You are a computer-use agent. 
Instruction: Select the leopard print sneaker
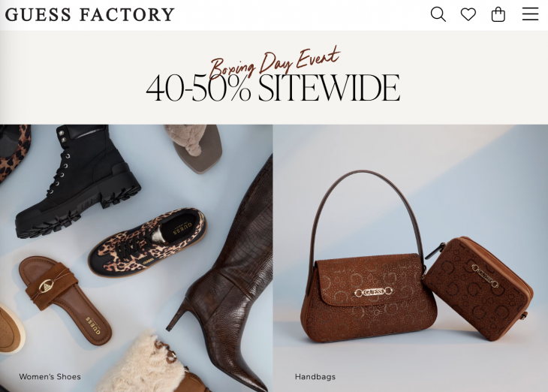click(147, 243)
